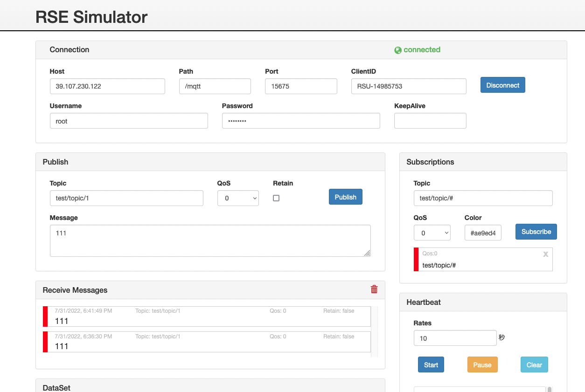Click the Port input showing 15675

(301, 86)
